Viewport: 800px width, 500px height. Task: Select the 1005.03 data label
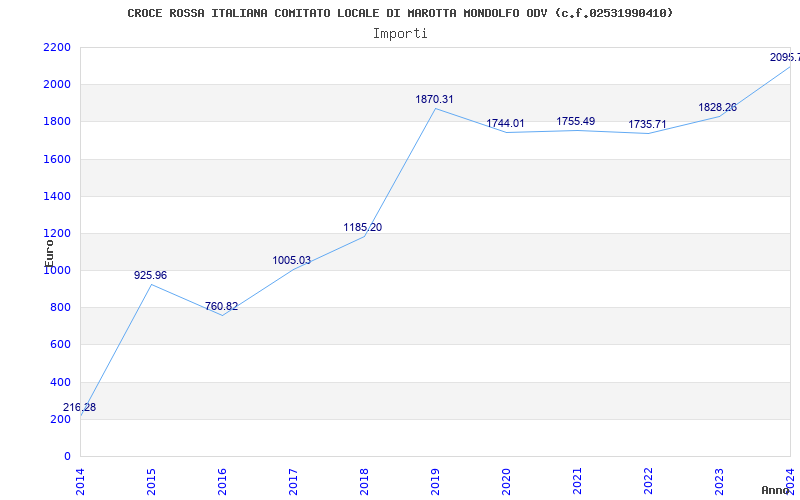pos(291,260)
